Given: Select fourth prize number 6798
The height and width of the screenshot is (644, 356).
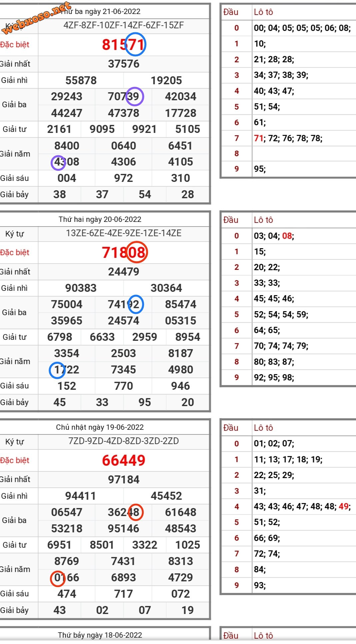Looking at the screenshot, I should pos(60,337).
